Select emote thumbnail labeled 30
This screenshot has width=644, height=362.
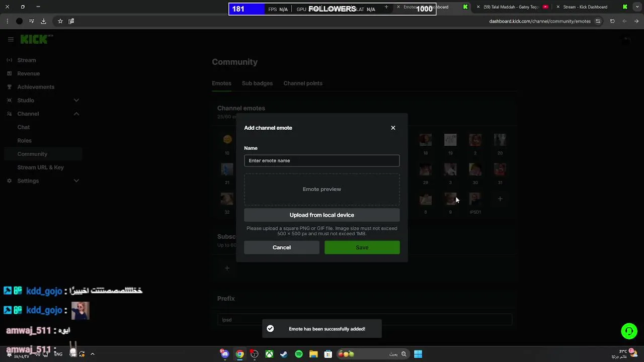pyautogui.click(x=475, y=169)
